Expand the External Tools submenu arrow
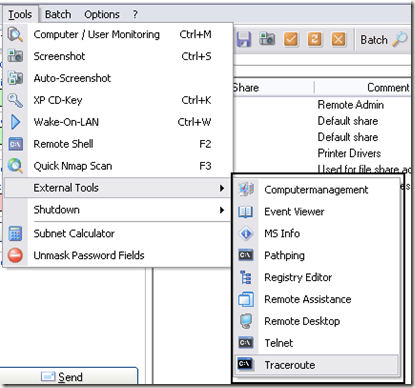Image resolution: width=415 pixels, height=388 pixels. click(x=222, y=188)
